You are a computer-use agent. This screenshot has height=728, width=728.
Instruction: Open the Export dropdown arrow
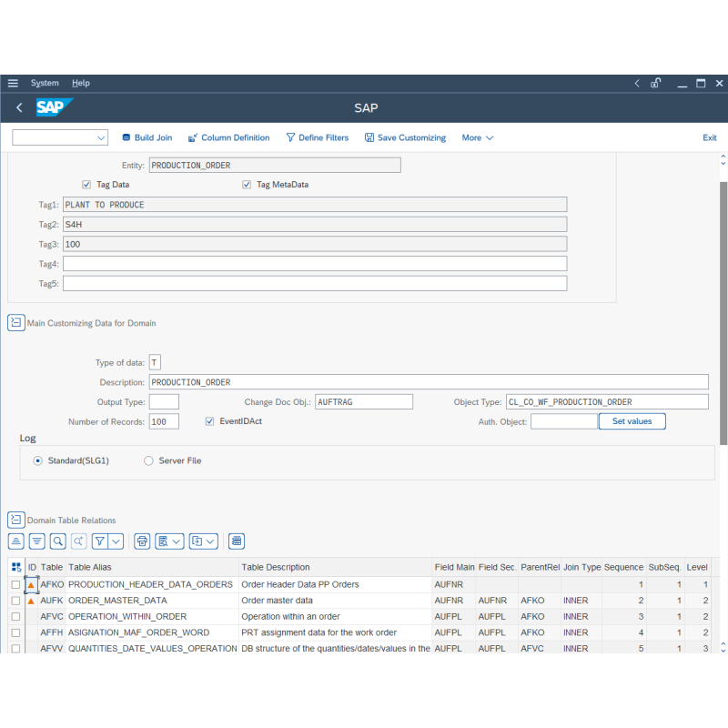coord(211,541)
